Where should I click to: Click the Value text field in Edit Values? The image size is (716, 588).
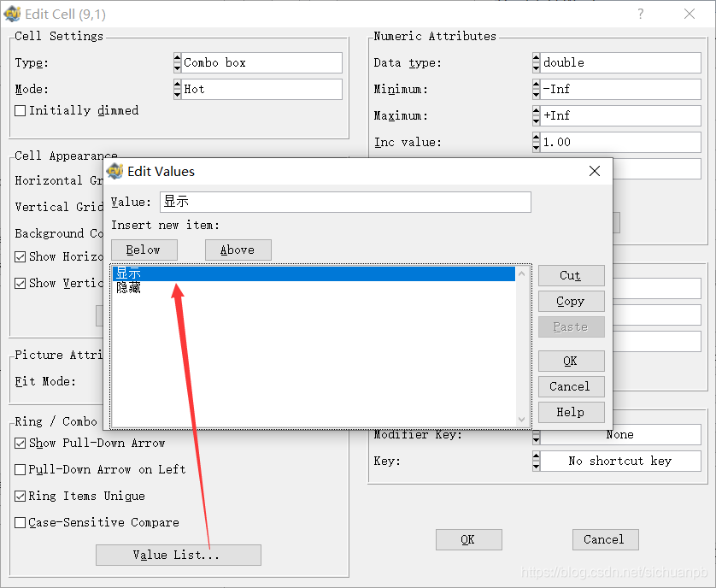tap(345, 202)
